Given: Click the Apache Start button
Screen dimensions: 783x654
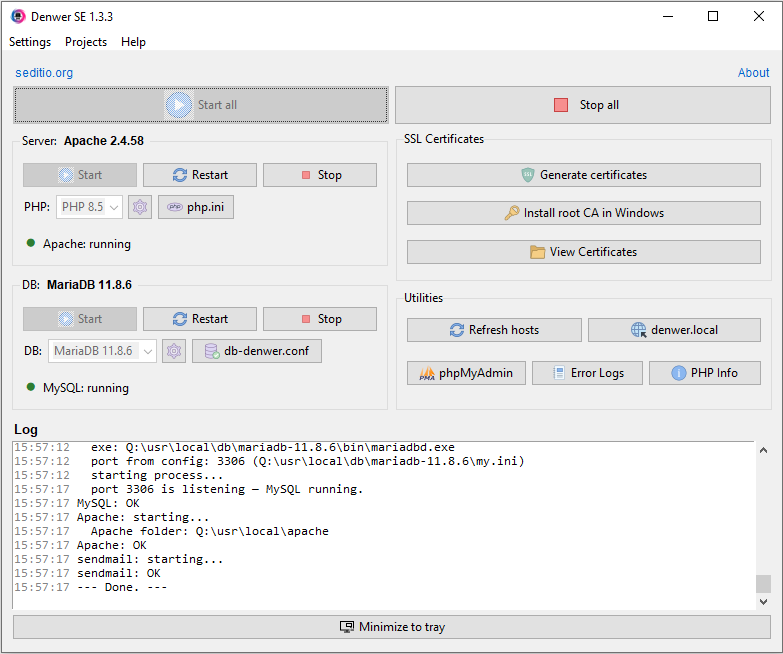Looking at the screenshot, I should coord(80,175).
